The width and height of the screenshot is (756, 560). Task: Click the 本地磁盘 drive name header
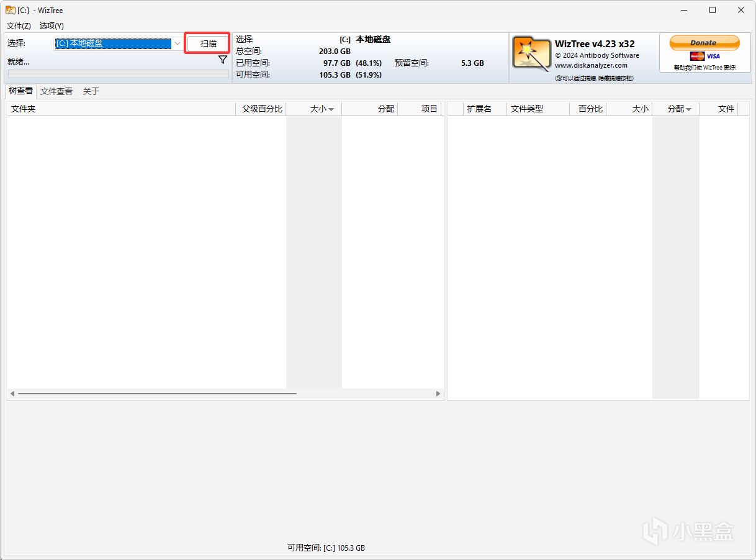coord(373,40)
